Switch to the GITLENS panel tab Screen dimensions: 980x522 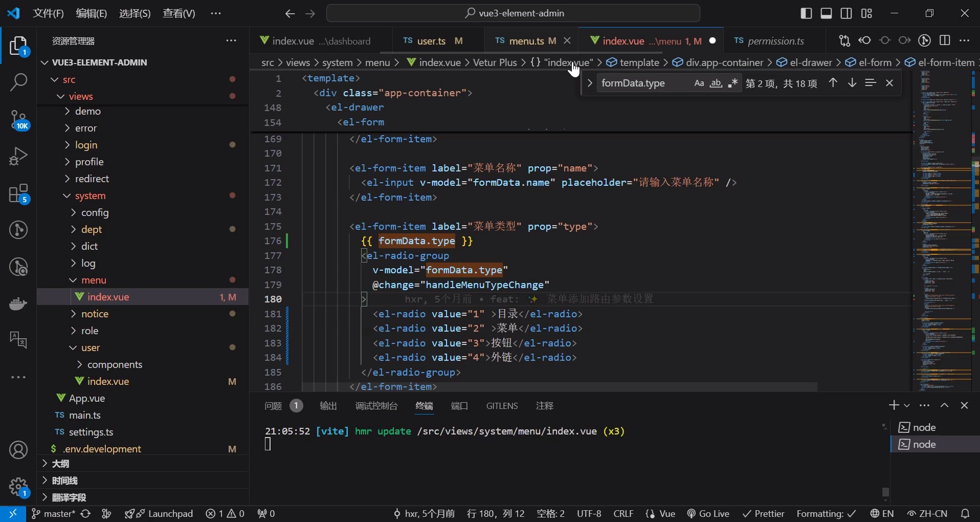(502, 406)
